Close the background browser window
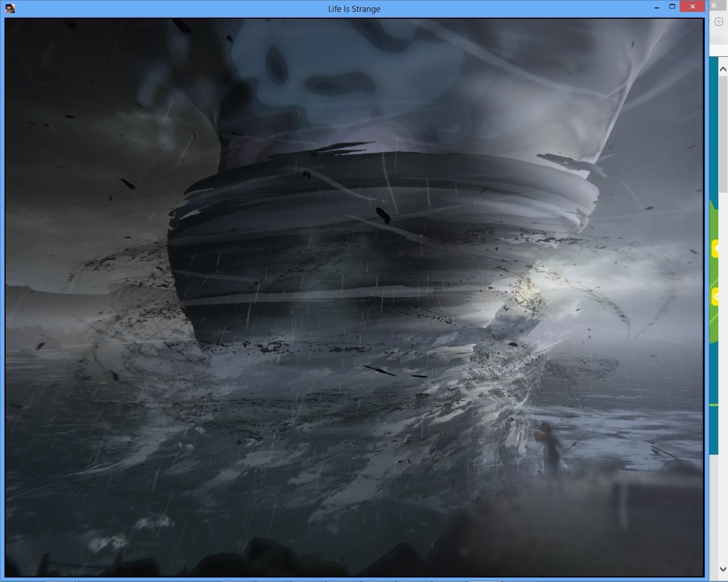 pos(714,6)
